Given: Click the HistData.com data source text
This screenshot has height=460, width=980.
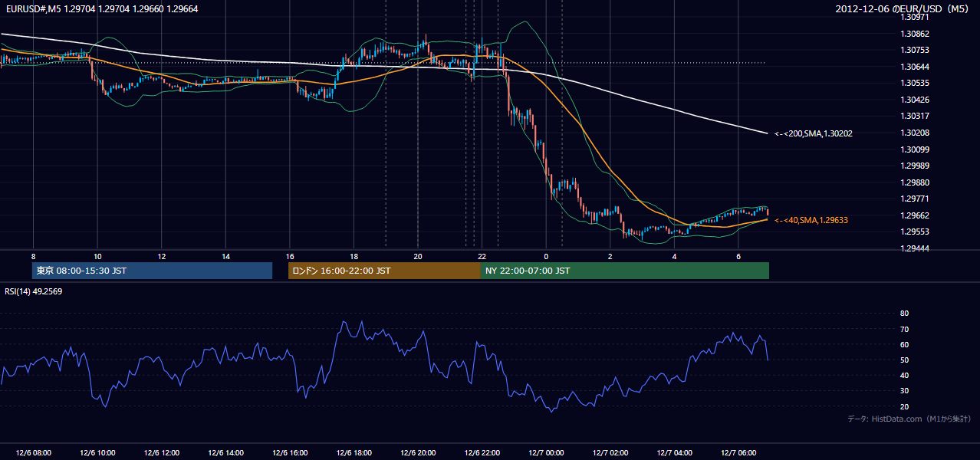Looking at the screenshot, I should pyautogui.click(x=909, y=419).
